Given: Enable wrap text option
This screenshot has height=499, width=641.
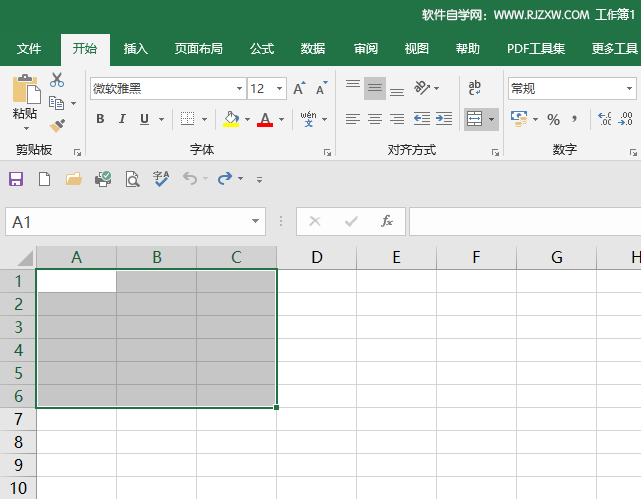Looking at the screenshot, I should (x=475, y=87).
